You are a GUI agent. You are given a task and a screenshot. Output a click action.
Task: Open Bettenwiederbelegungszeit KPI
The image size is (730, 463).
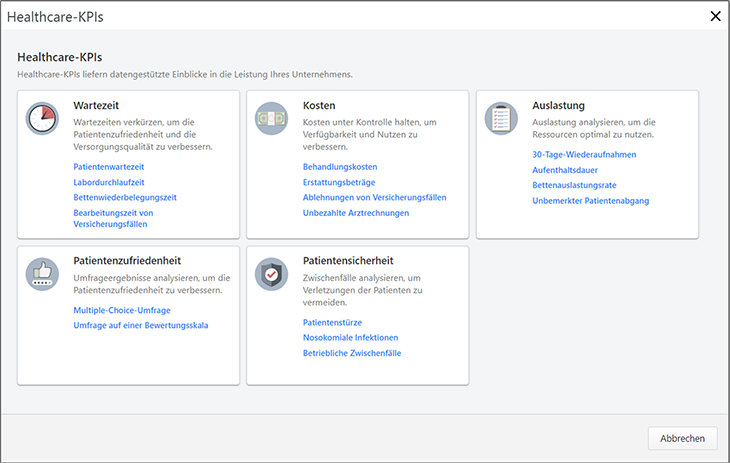pyautogui.click(x=124, y=197)
